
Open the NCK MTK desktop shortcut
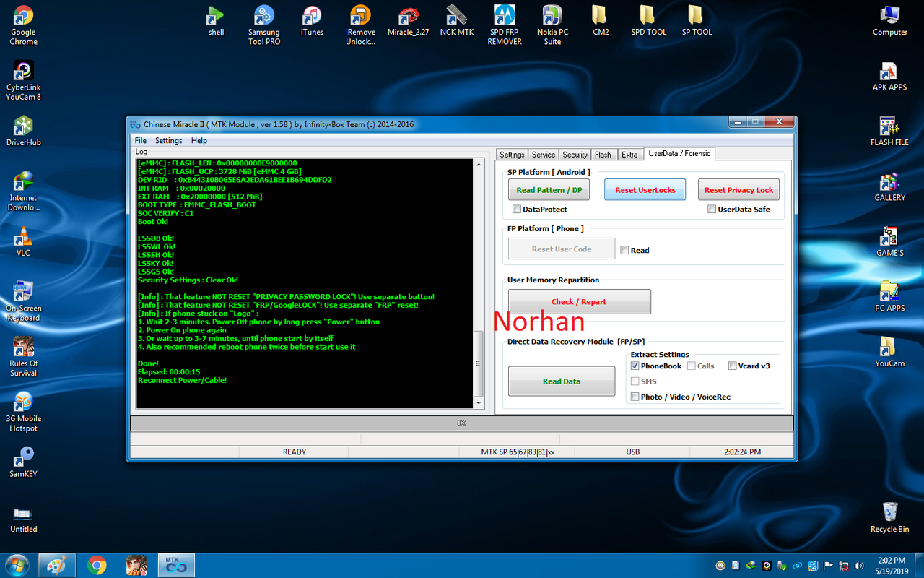(x=456, y=21)
